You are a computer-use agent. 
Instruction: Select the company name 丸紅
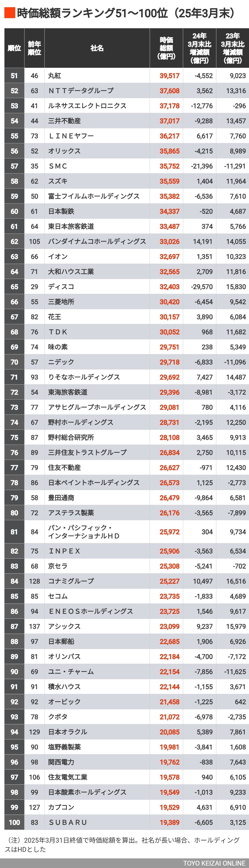55,76
